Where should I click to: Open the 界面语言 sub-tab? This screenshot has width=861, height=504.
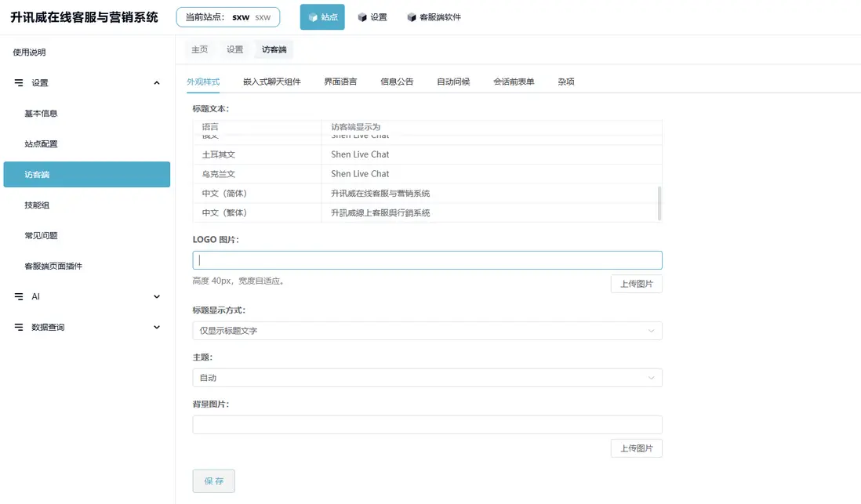pyautogui.click(x=340, y=80)
